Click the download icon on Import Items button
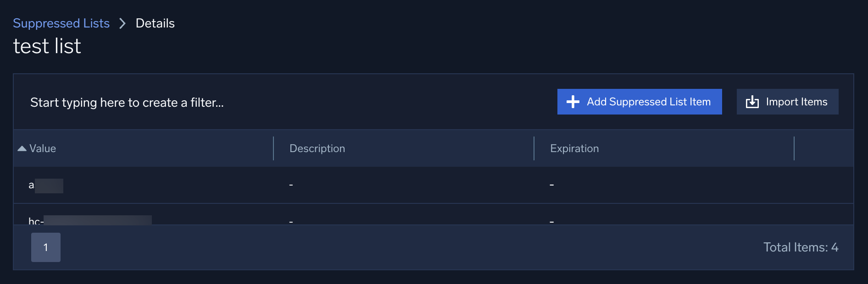Viewport: 868px width, 284px height. (x=752, y=102)
